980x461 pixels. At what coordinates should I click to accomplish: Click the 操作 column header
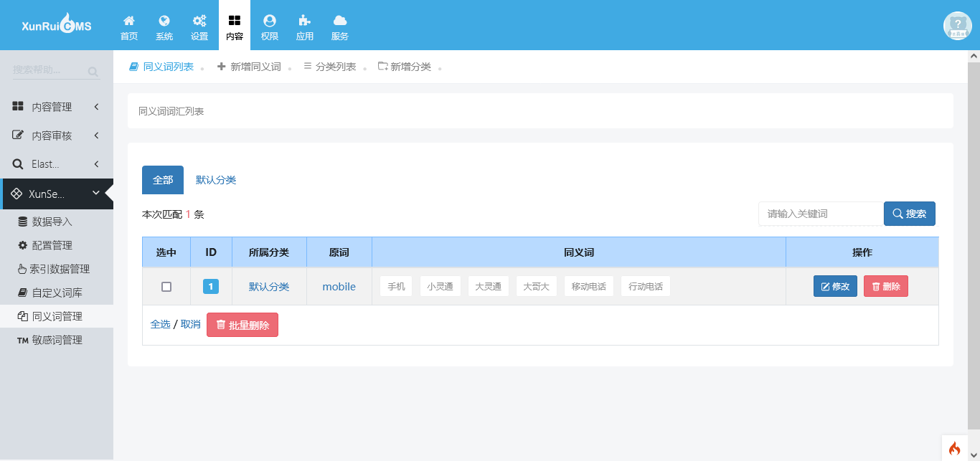pos(862,252)
